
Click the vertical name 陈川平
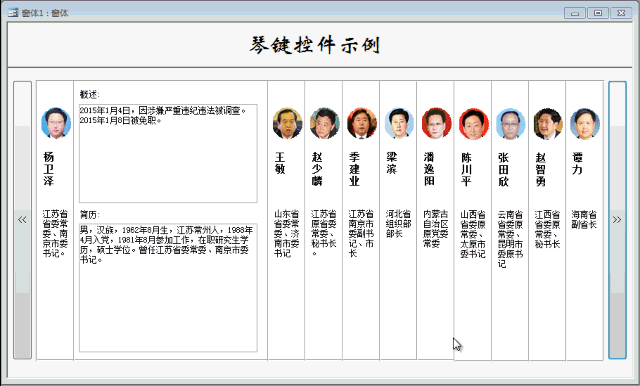coord(466,169)
